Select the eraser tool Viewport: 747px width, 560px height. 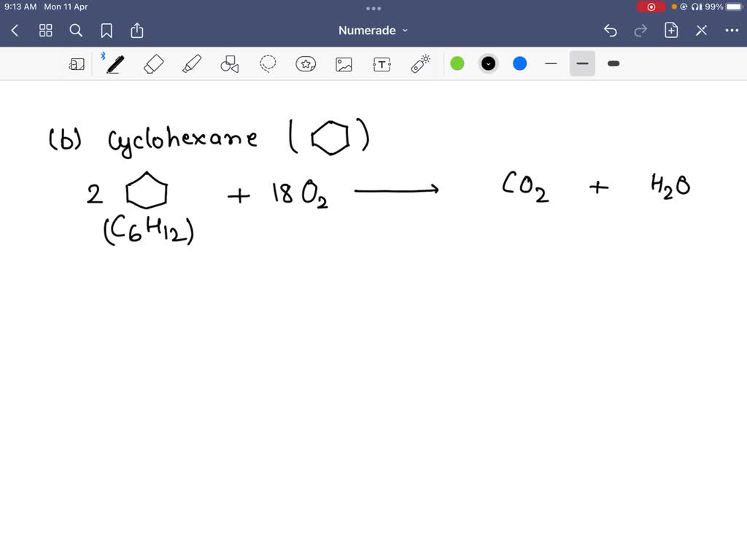tap(153, 63)
